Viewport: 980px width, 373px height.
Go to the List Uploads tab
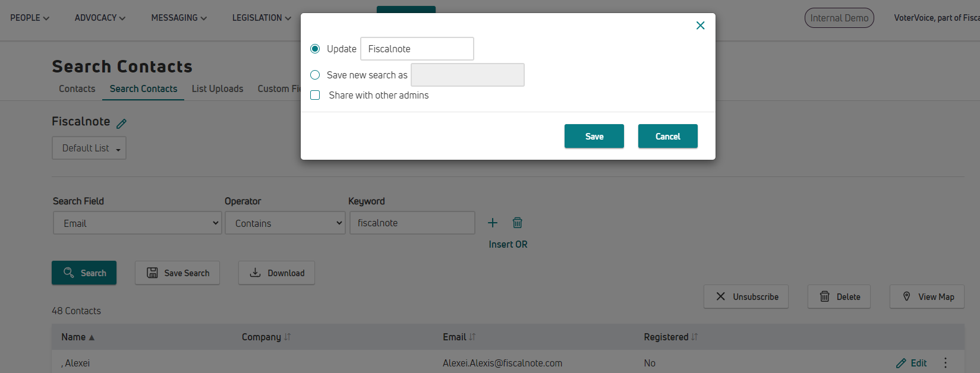click(218, 88)
